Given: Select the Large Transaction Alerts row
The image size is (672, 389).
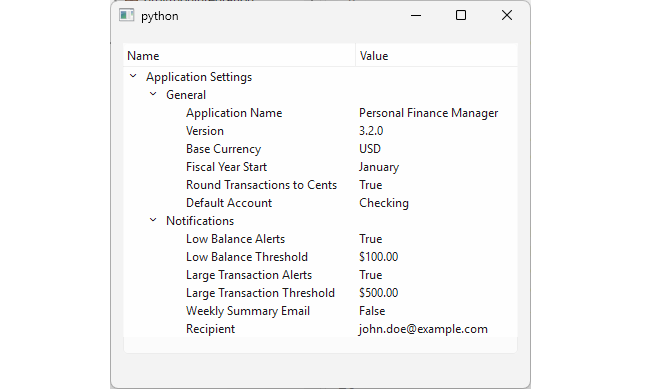Looking at the screenshot, I should [x=320, y=275].
